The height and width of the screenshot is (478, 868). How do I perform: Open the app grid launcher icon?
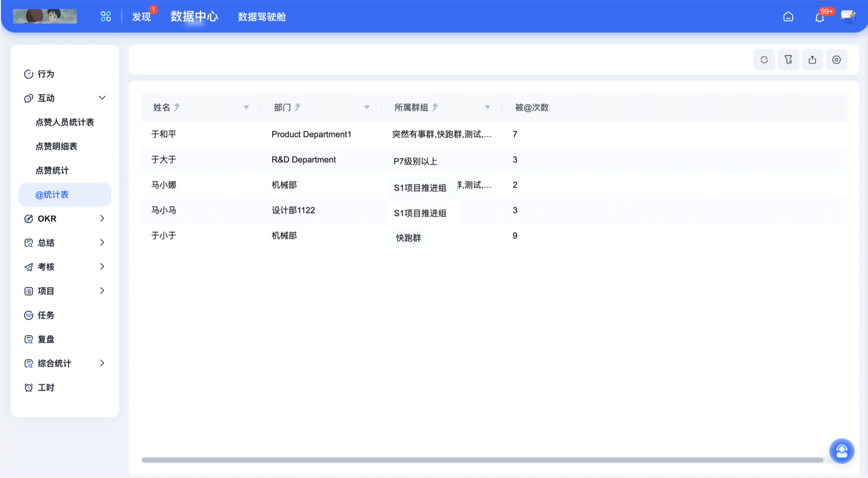coord(106,17)
